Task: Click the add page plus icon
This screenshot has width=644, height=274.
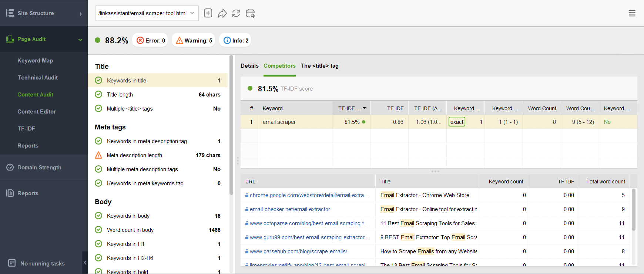Action: pyautogui.click(x=208, y=13)
